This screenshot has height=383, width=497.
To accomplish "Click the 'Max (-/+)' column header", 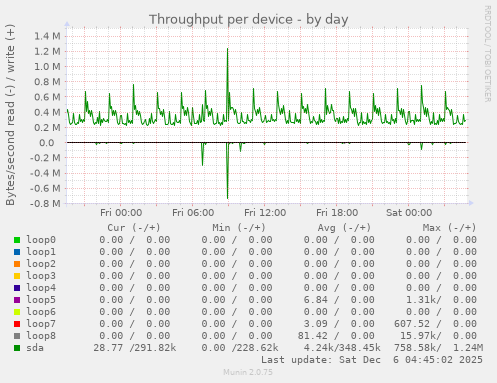I will [449, 228].
